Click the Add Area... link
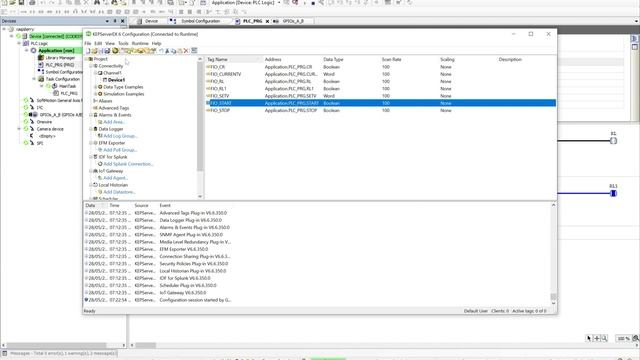Screen dimensions: 640x360 tap(114, 122)
